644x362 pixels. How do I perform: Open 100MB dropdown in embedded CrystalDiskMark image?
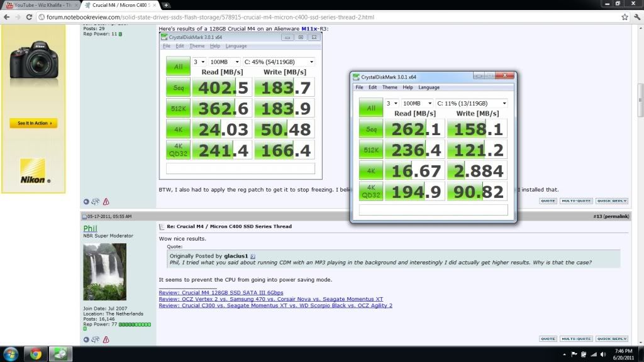point(225,62)
